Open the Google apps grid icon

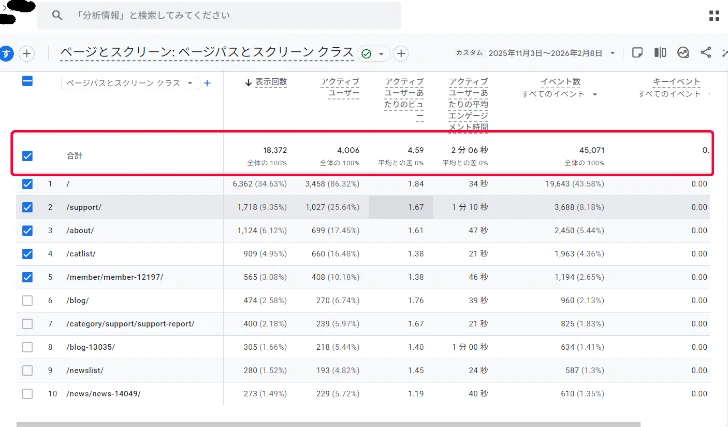point(714,16)
